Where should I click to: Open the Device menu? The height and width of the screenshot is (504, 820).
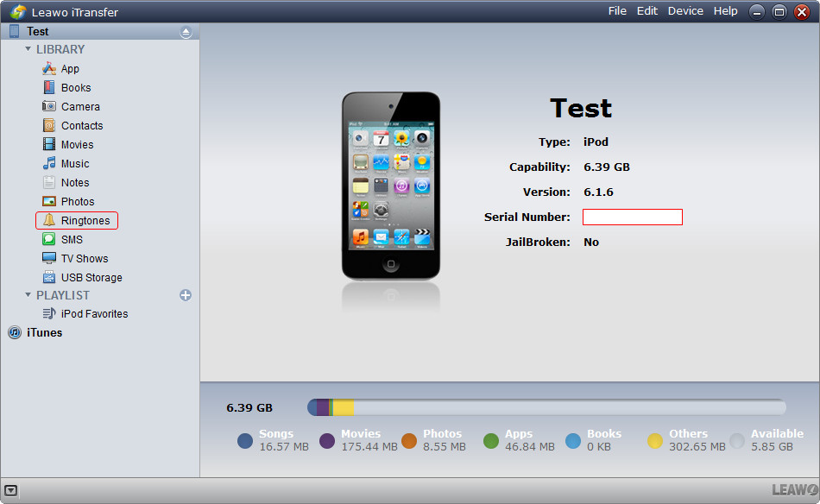[x=685, y=11]
